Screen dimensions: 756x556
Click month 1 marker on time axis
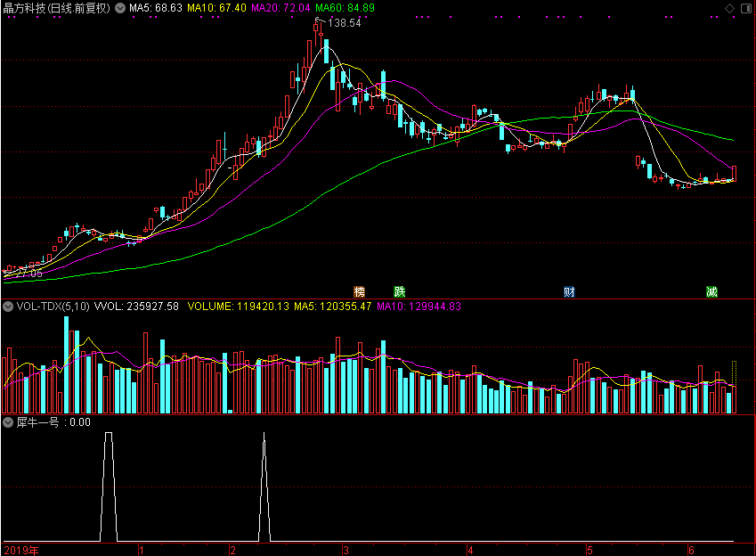[x=142, y=551]
